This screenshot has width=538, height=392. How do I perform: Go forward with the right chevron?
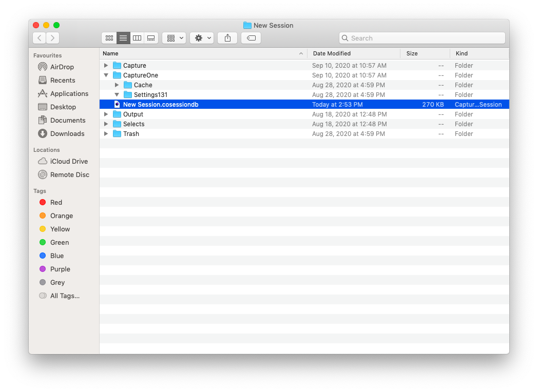click(52, 38)
